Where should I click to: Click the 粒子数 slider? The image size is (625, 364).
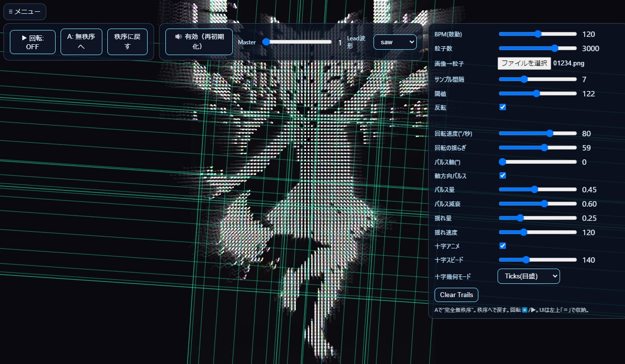(x=537, y=48)
